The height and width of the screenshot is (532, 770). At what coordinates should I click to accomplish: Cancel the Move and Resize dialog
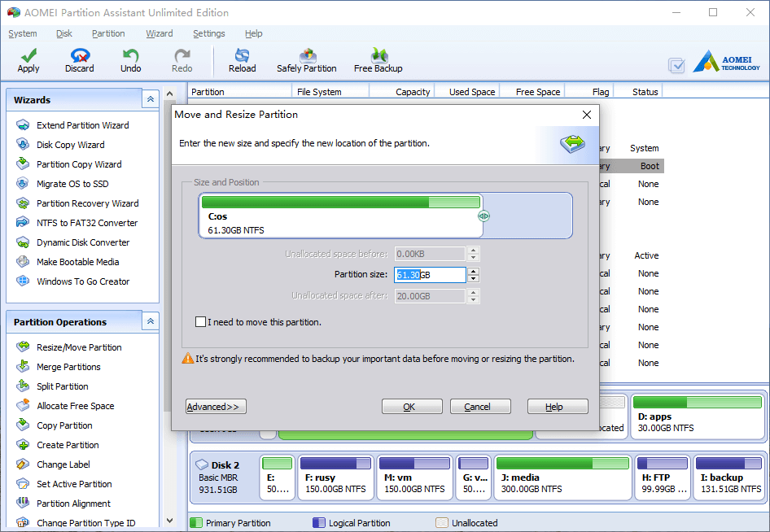coord(480,407)
